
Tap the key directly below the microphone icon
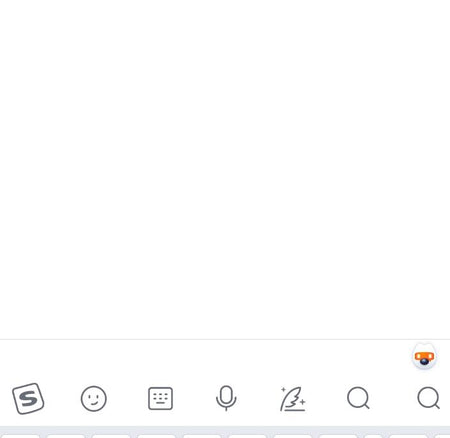click(247, 436)
